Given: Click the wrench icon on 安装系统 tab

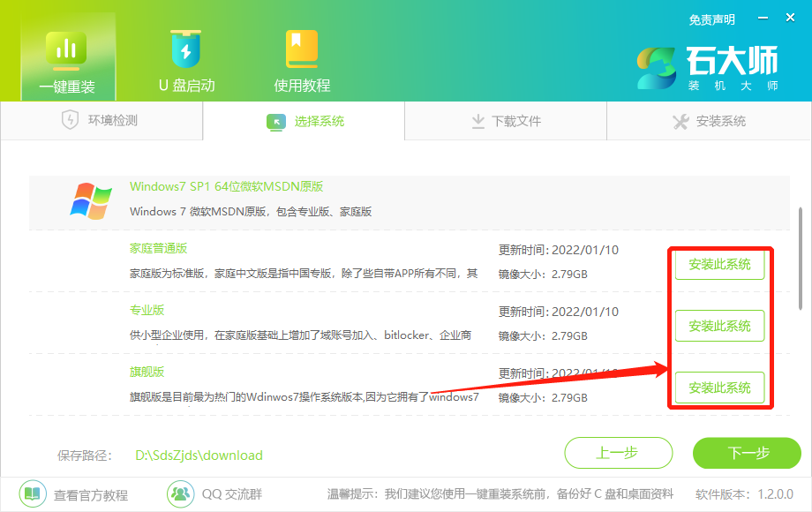Looking at the screenshot, I should 682,122.
